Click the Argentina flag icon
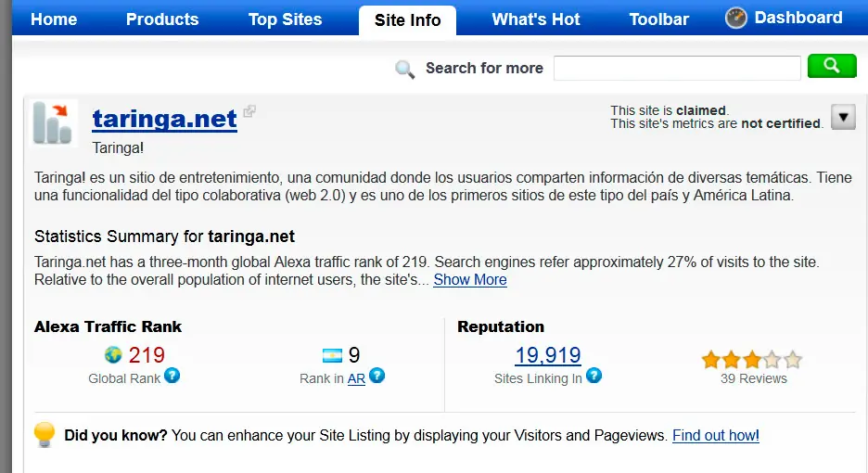This screenshot has height=473, width=868. click(x=332, y=355)
